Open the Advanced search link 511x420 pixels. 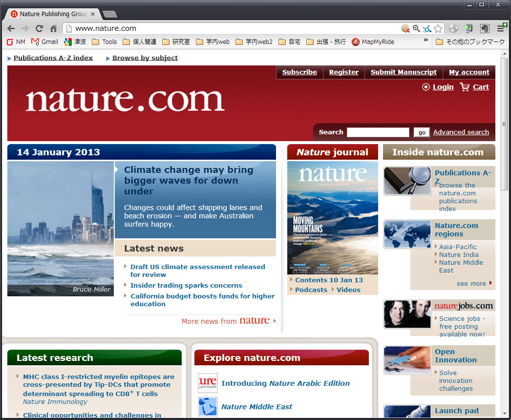[461, 132]
